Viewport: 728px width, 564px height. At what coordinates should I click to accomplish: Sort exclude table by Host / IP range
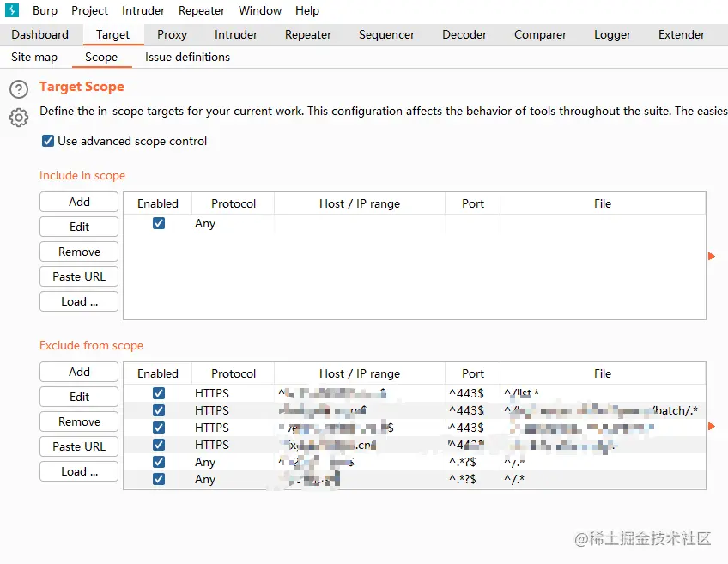(x=360, y=373)
